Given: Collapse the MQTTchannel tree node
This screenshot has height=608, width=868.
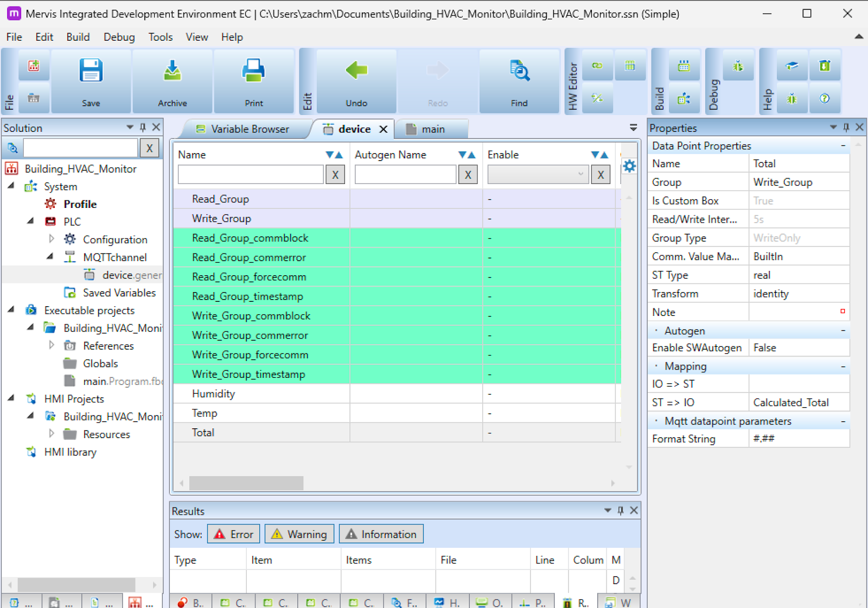Looking at the screenshot, I should pos(50,256).
